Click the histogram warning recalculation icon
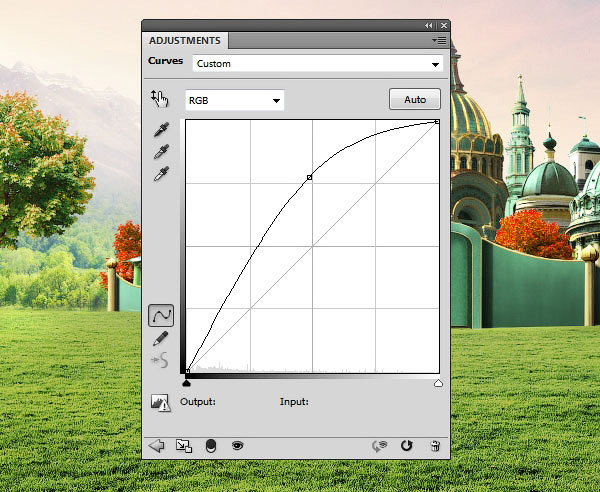The width and height of the screenshot is (600, 492). click(x=161, y=402)
